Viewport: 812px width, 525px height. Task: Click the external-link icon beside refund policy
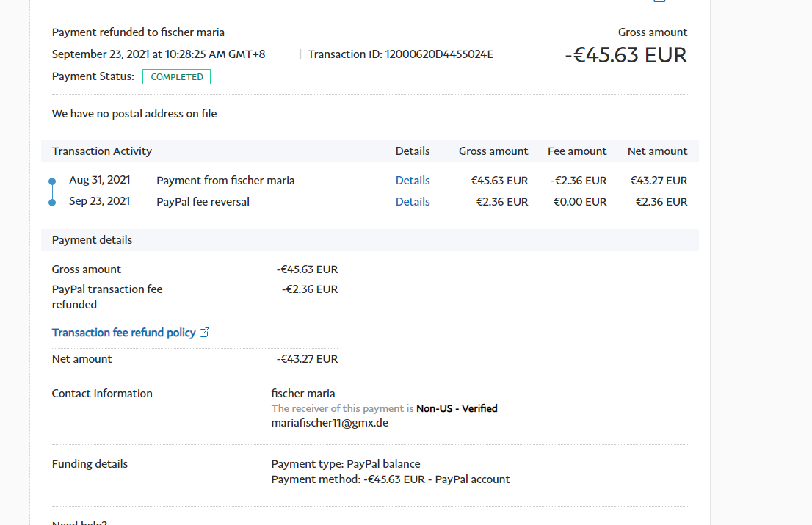tap(205, 333)
